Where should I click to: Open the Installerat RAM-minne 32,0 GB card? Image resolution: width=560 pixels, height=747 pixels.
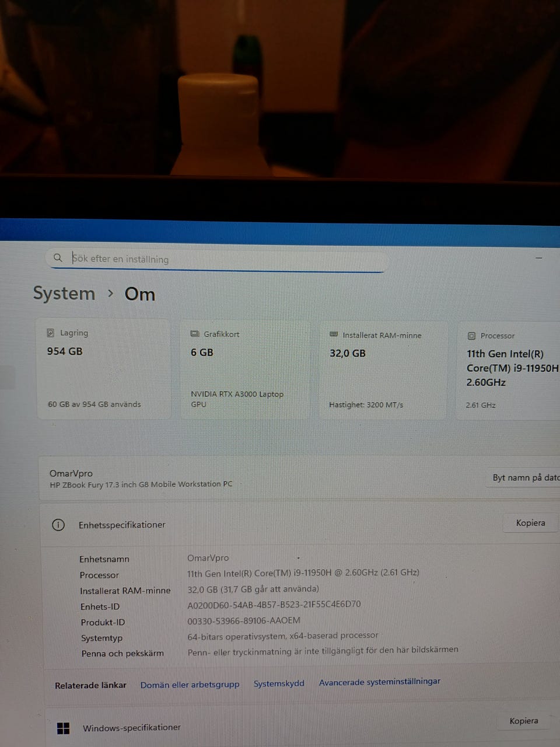coord(383,370)
